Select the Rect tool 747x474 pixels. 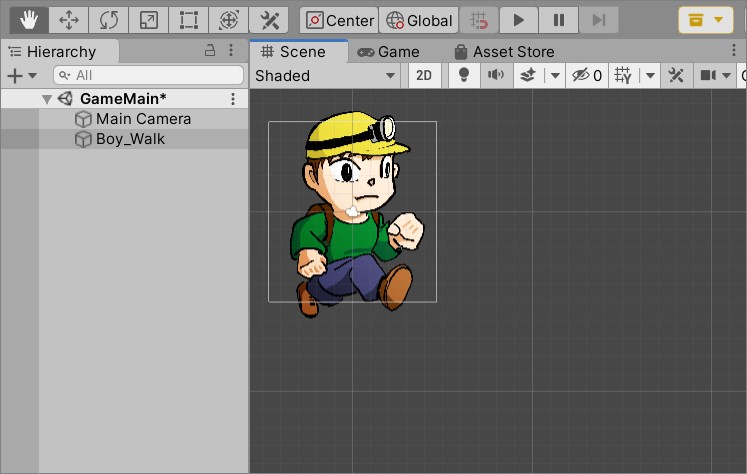click(188, 20)
